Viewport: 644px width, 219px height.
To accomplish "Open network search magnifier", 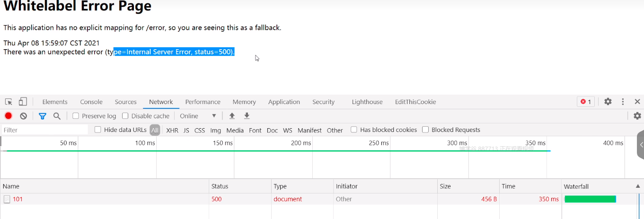I will click(x=57, y=116).
